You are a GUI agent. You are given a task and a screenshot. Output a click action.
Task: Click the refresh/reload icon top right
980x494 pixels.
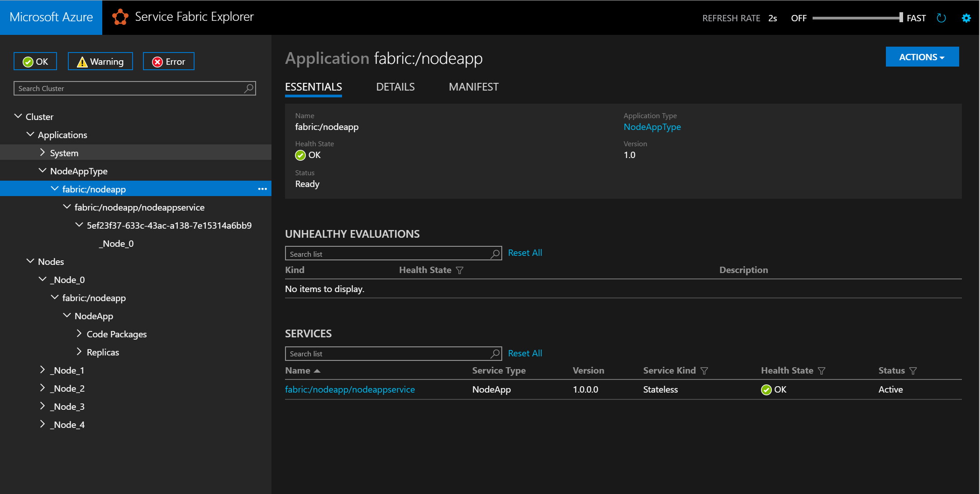pyautogui.click(x=941, y=17)
